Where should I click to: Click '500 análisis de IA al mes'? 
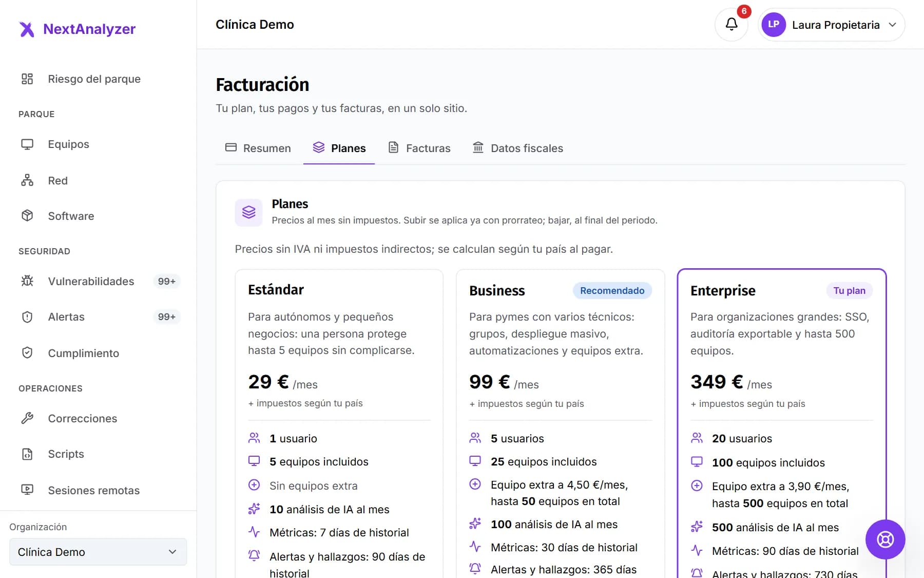pos(775,528)
